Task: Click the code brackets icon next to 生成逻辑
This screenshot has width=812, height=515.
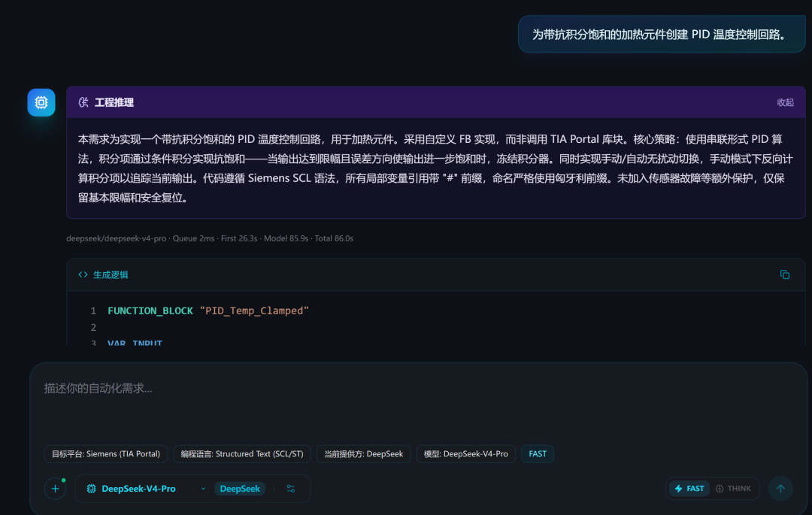Action: 83,275
